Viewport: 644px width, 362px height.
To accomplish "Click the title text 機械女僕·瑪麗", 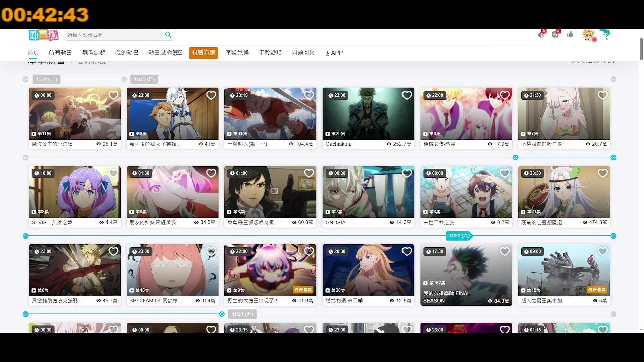I will point(439,144).
